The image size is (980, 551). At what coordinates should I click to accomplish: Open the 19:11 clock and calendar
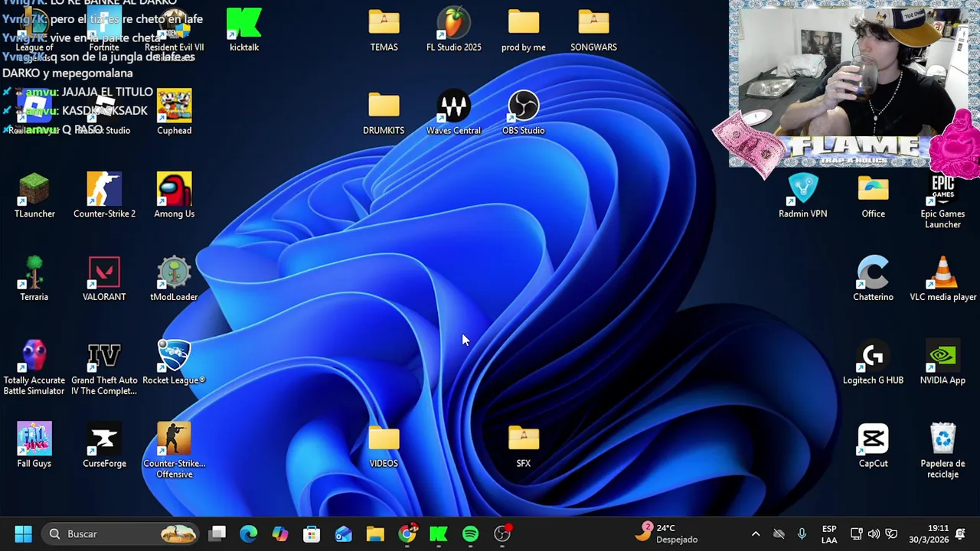(x=929, y=534)
